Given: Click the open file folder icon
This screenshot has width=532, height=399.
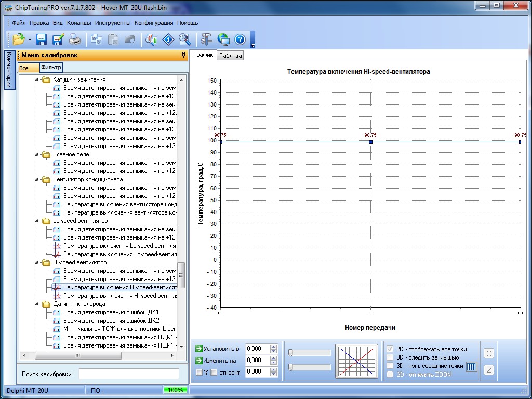Looking at the screenshot, I should [x=18, y=39].
